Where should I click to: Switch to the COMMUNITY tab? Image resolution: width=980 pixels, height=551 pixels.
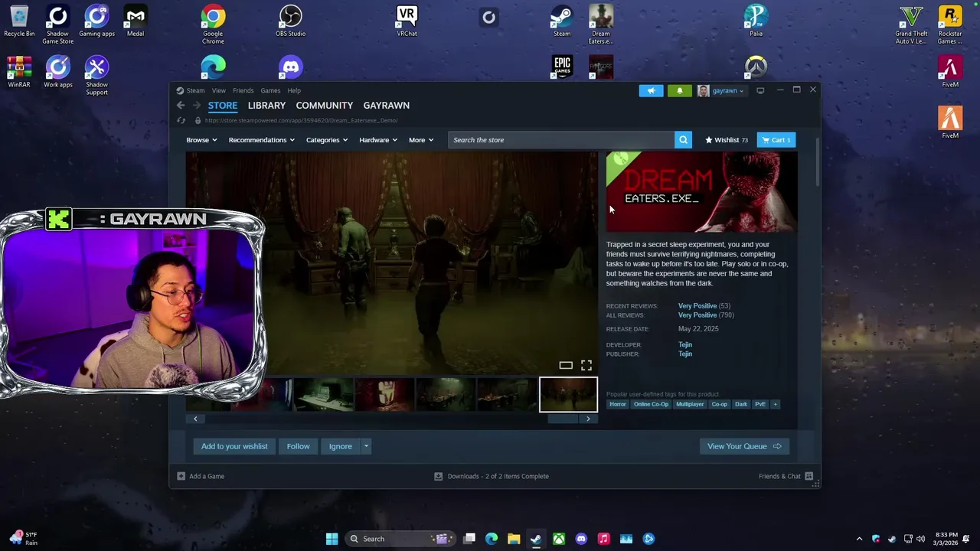(325, 106)
